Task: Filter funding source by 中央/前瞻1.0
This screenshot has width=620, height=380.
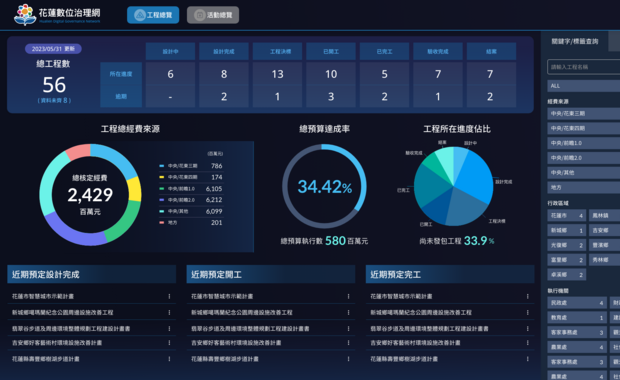Action: click(584, 143)
